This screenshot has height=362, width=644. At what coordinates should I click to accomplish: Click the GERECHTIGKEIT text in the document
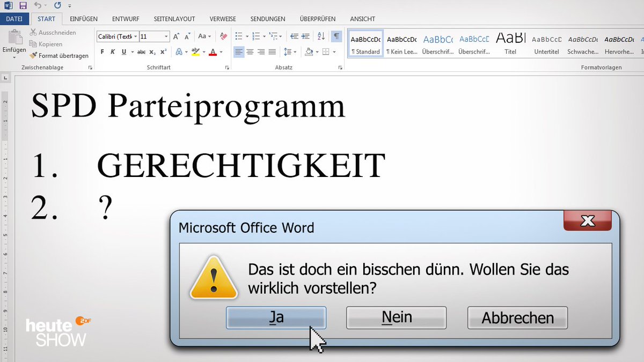(241, 166)
